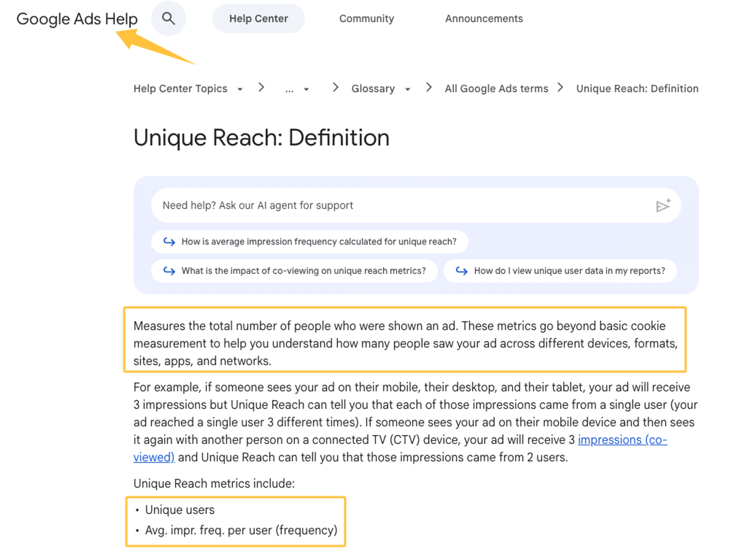Expand the ellipsis breadcrumb dropdown
756x556 pixels.
pyautogui.click(x=297, y=89)
